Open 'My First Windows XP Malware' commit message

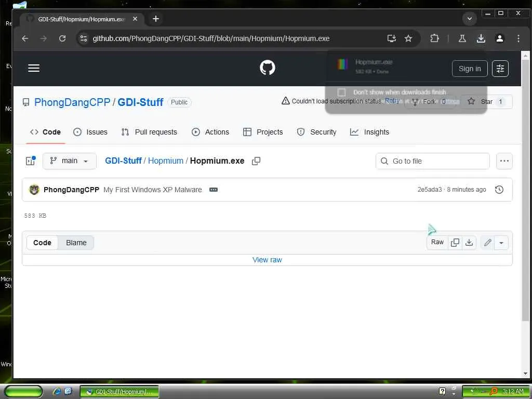[x=153, y=190]
